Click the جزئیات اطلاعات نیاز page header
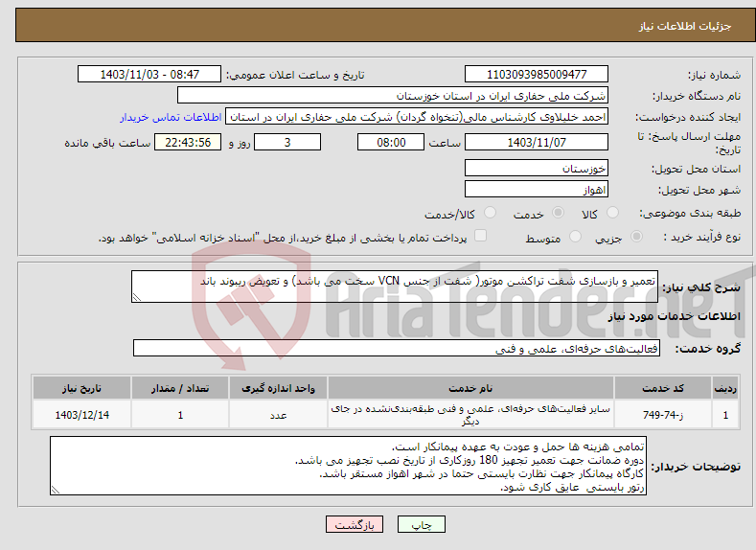The height and width of the screenshot is (550, 756). click(x=685, y=26)
